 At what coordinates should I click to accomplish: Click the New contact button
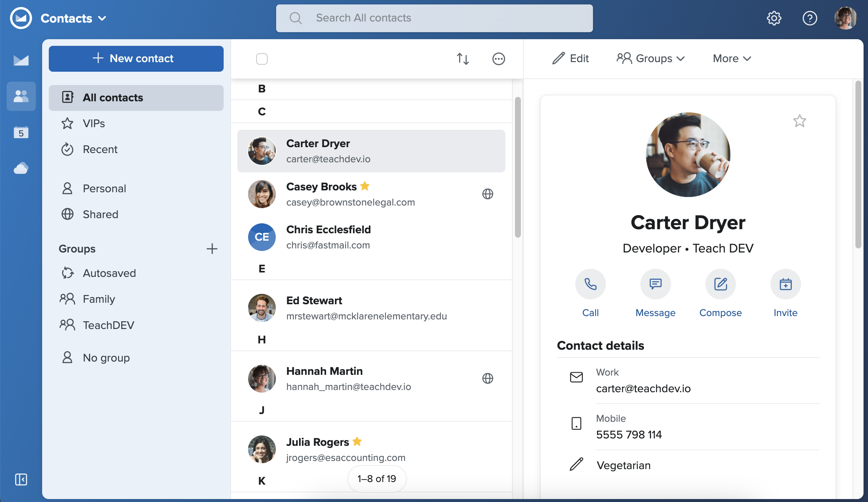(136, 58)
